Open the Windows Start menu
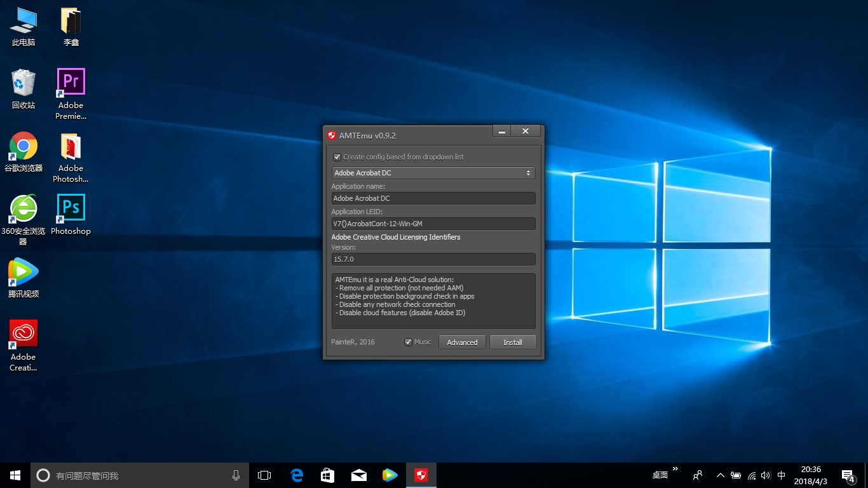This screenshot has width=868, height=488. (x=15, y=475)
